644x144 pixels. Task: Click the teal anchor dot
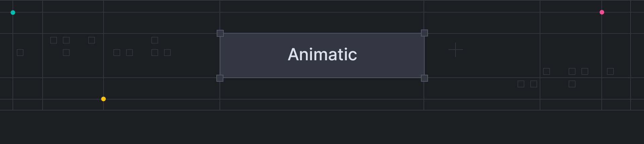pos(13,13)
